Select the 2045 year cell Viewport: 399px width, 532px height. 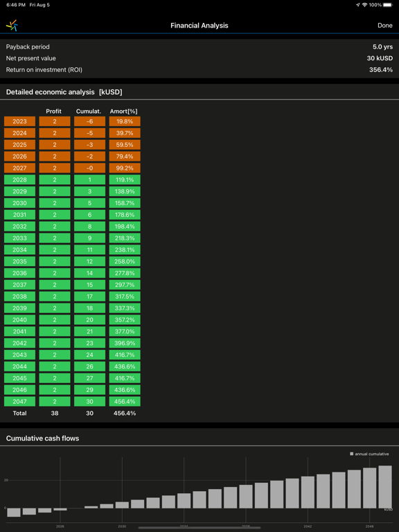[19, 378]
